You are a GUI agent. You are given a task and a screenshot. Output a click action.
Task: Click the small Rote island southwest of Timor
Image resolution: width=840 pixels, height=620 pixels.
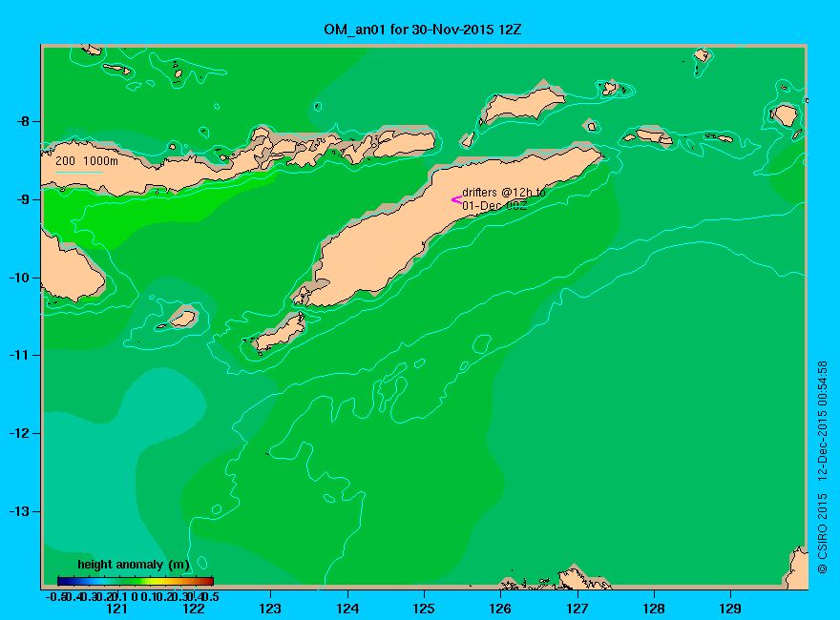[x=280, y=333]
